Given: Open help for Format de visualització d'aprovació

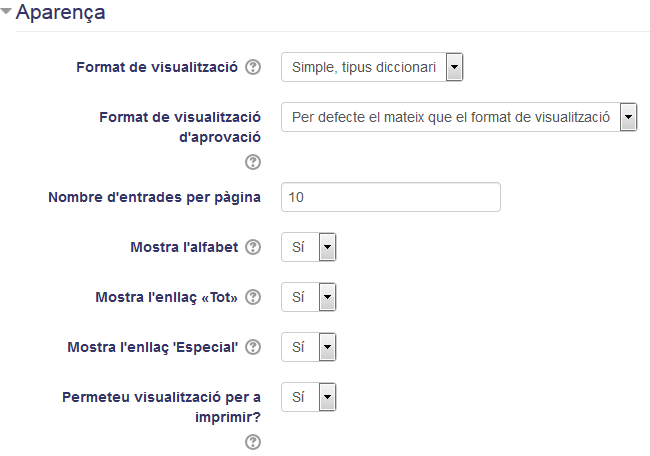Looking at the screenshot, I should coord(253,162).
